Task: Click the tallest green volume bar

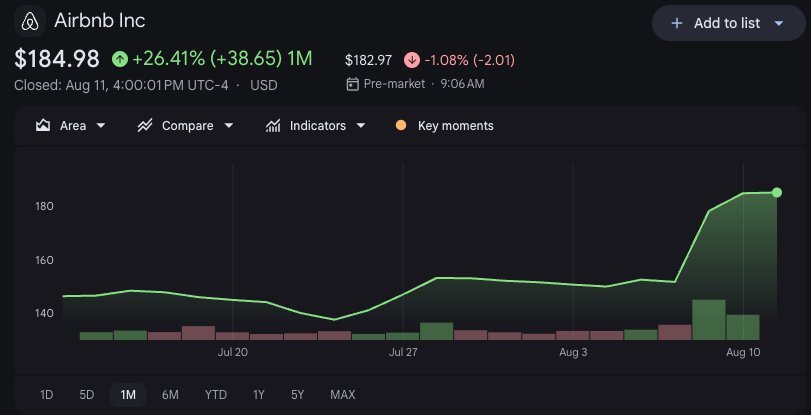Action: click(x=709, y=320)
